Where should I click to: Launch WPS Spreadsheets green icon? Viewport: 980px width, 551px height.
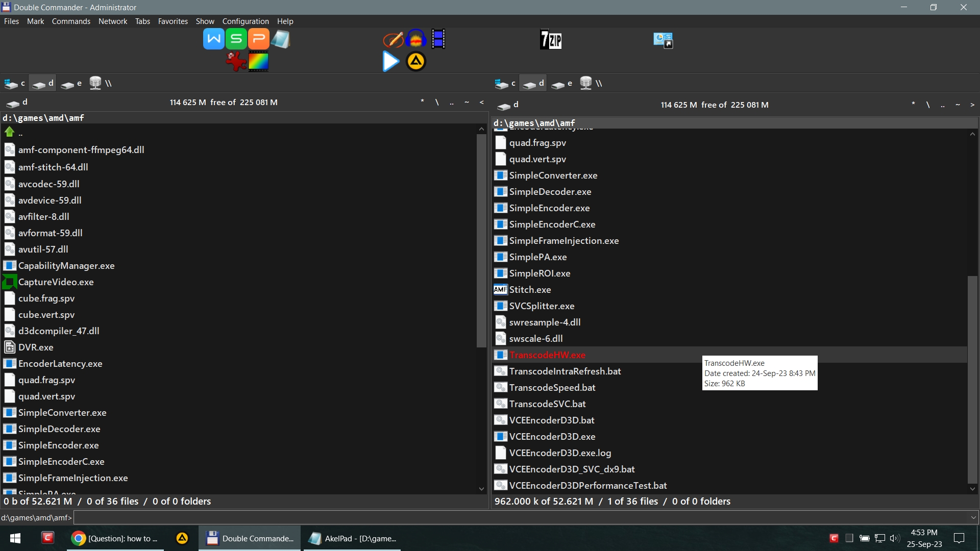point(236,39)
